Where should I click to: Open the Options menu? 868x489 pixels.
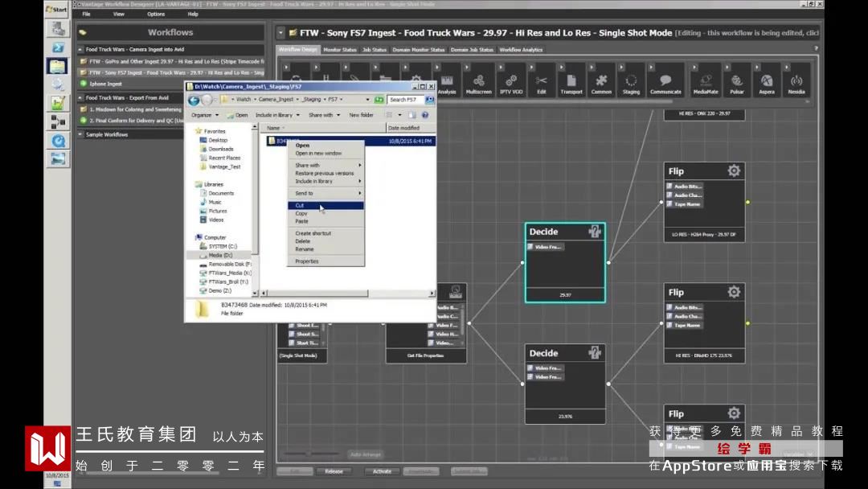click(156, 14)
